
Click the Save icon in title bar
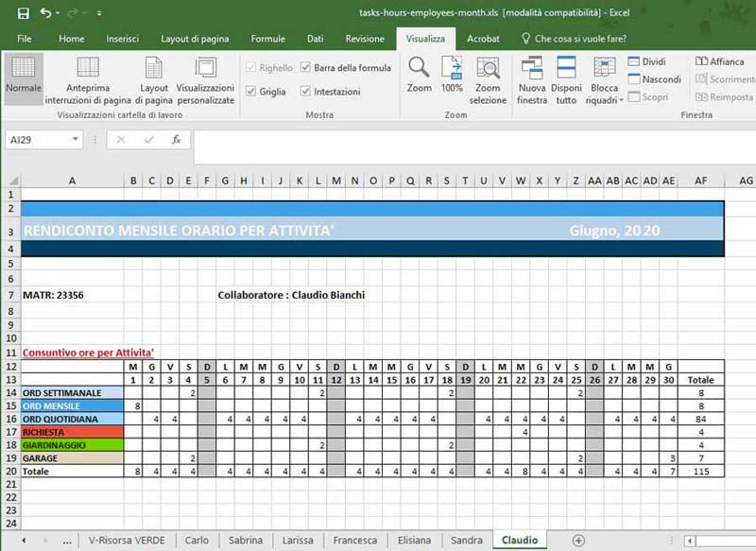pyautogui.click(x=23, y=13)
